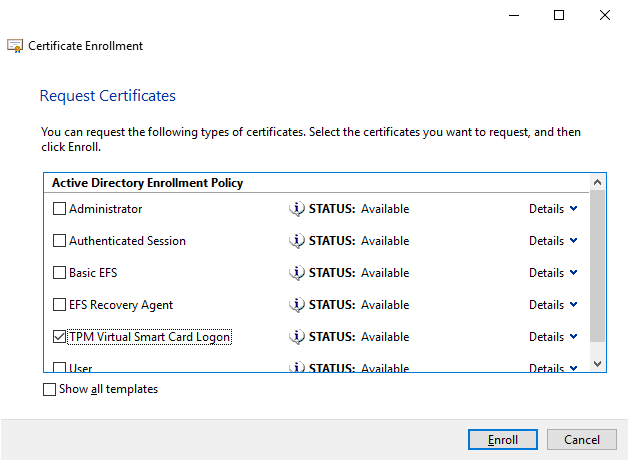Click the Authenticated Session status info icon

(296, 241)
